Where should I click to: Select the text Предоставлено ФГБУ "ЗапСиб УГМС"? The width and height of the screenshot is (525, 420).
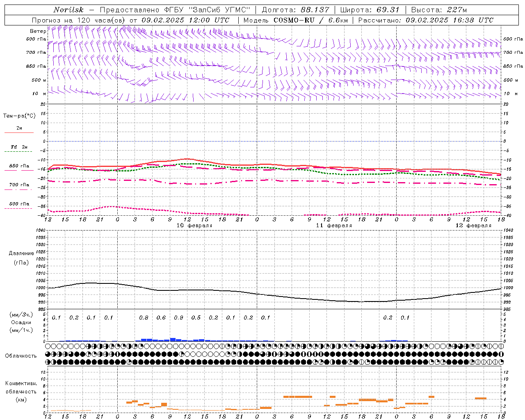[x=175, y=10]
